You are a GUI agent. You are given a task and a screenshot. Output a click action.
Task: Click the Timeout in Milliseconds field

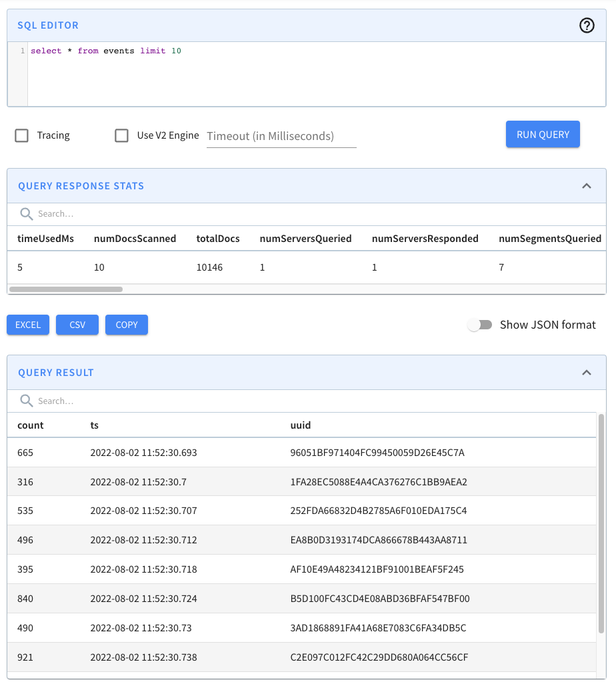click(x=281, y=135)
